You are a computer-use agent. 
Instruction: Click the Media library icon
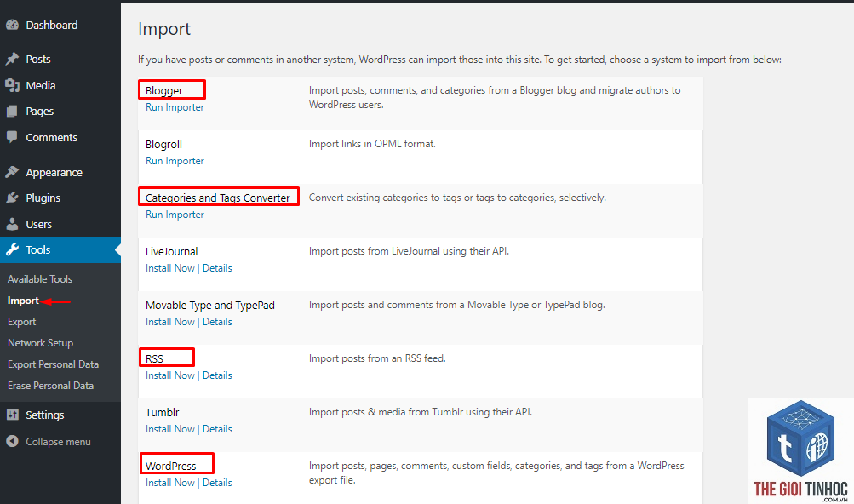(x=12, y=85)
